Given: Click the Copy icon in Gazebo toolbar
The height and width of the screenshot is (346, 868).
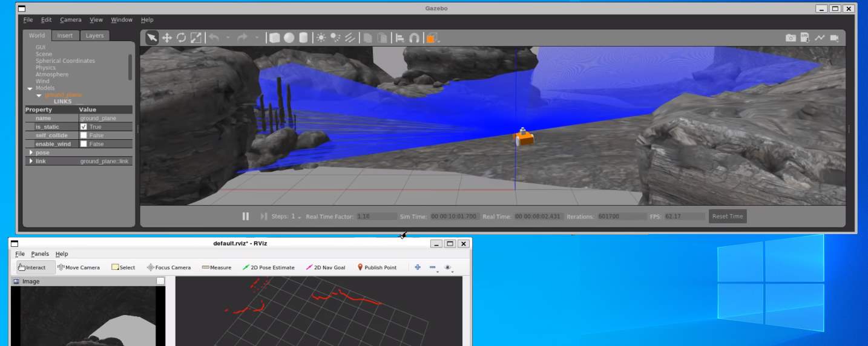Looking at the screenshot, I should coord(367,38).
